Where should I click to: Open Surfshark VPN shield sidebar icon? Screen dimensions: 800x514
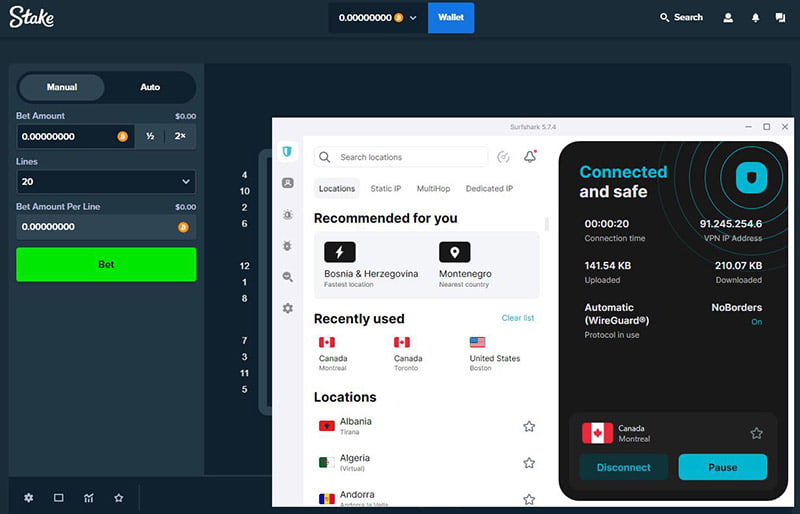pyautogui.click(x=287, y=152)
